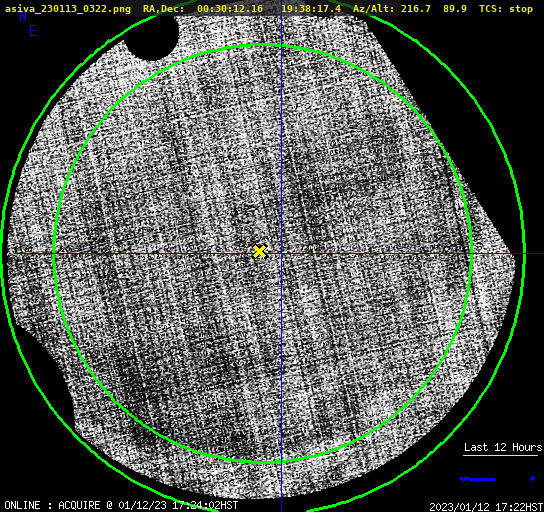Click the Dec value 19:38:17.4
Screen dimensions: 544x512
311,9
